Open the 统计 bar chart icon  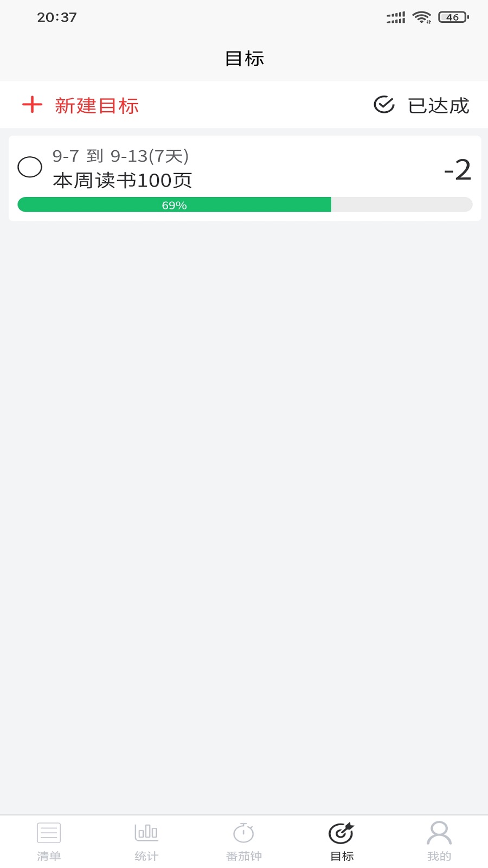146,832
